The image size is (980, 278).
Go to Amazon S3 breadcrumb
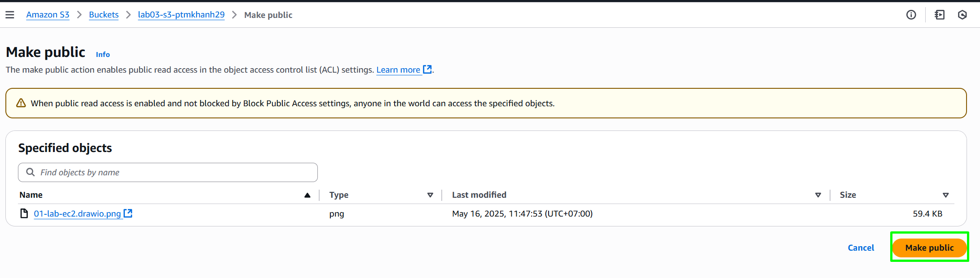(48, 15)
